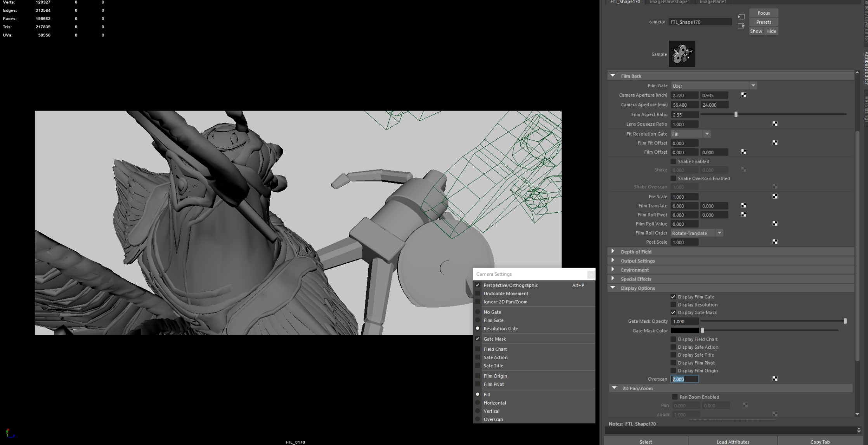Click the Gate Mask Color black swatch
This screenshot has height=445, width=868.
coord(685,331)
